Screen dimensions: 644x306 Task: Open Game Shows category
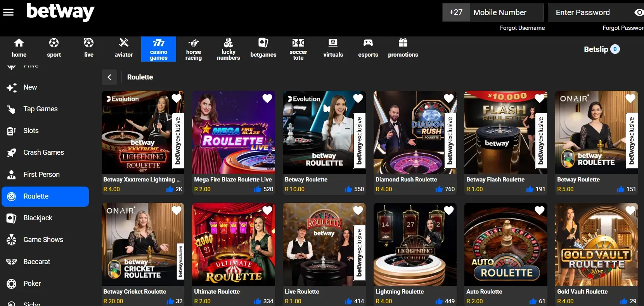(45, 240)
